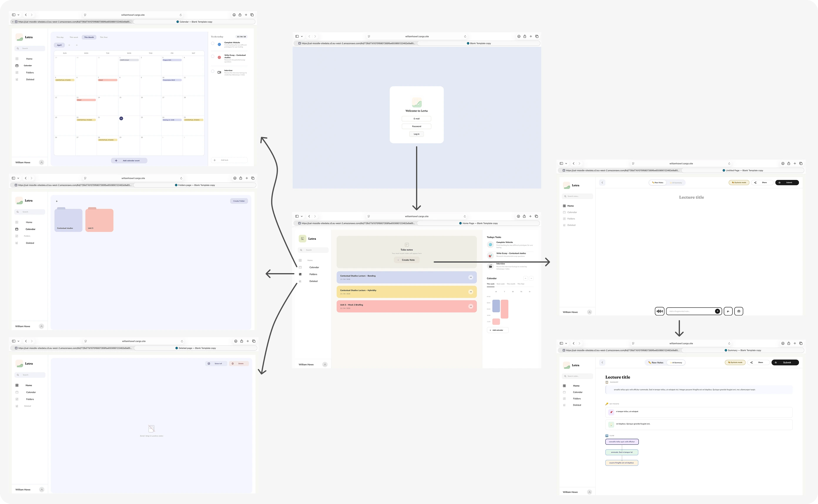Click the Add calendar event button
Viewport: 818px width, 504px height.
(x=129, y=161)
